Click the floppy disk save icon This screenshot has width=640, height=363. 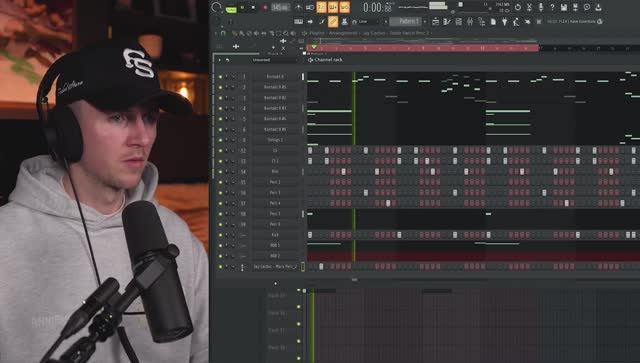point(564,7)
